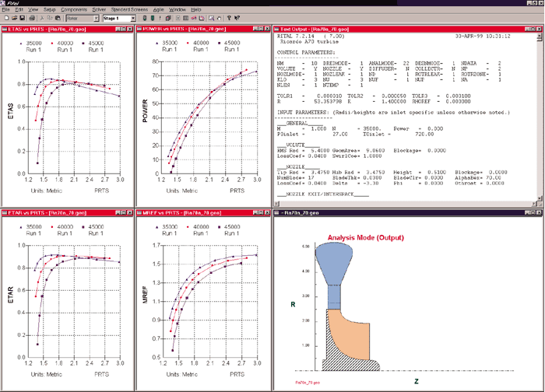
Task: Click the context help arrow icon
Action: point(237,18)
